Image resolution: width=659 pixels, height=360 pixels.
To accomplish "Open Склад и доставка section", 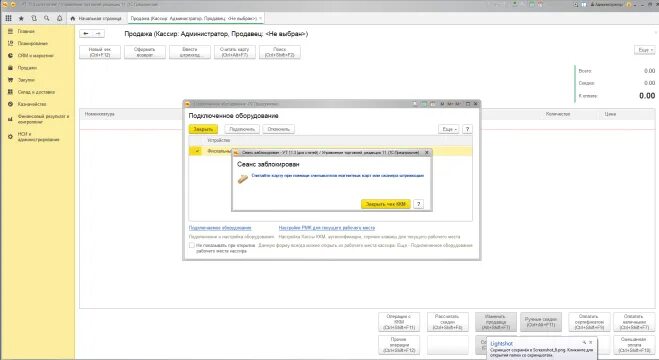I will click(x=36, y=92).
